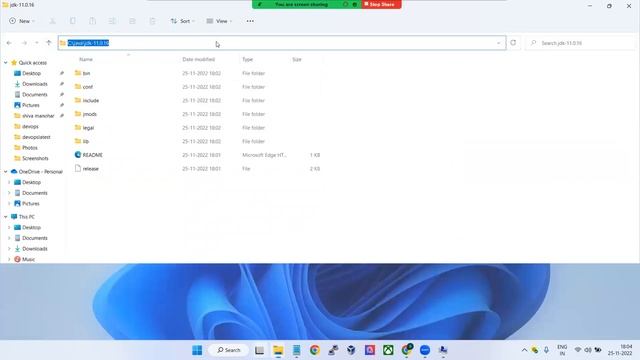Viewport: 640px width, 360px height.
Task: Click the Rename toolbar icon
Action: (113, 21)
